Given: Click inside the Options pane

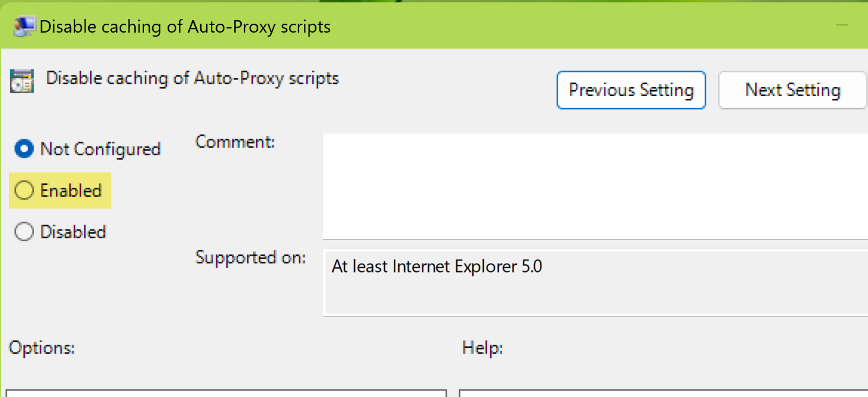Looking at the screenshot, I should click(x=225, y=393).
